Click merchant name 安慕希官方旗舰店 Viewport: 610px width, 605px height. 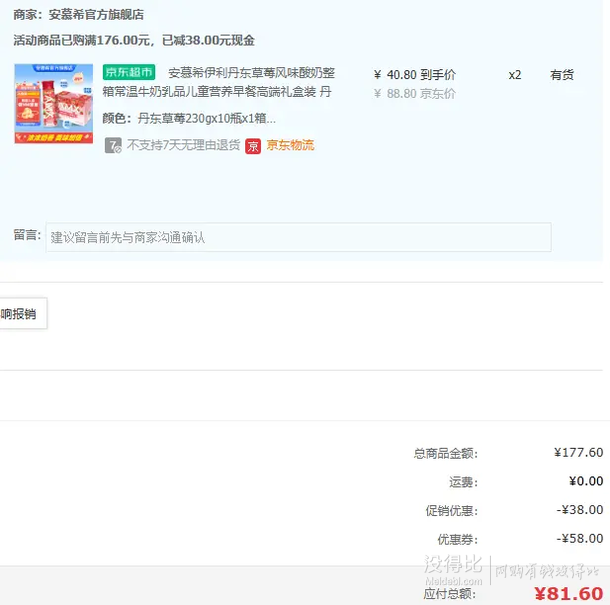[96, 15]
